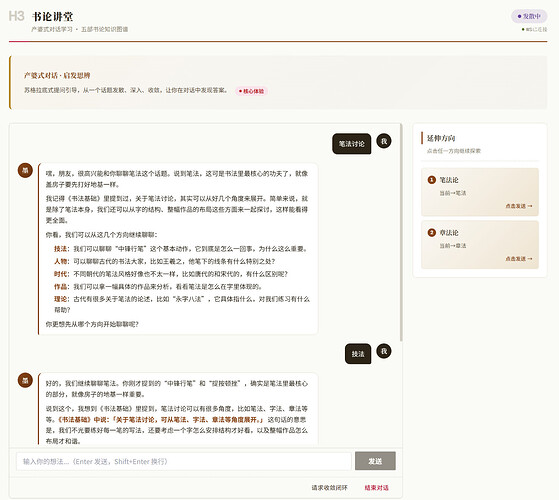Click the tutor avatar beside the first reply
This screenshot has width=559, height=500.
pos(25,170)
